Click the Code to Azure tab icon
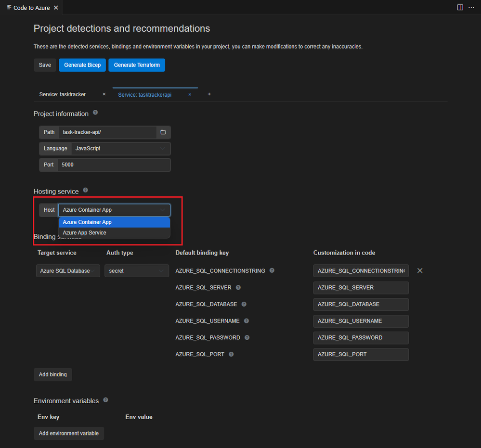Viewport: 481px width, 448px height. coord(9,7)
